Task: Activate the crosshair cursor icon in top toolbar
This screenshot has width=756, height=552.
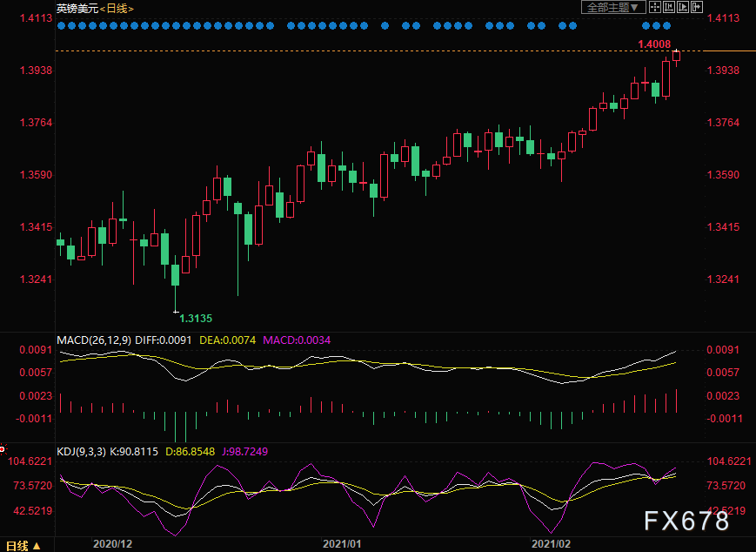Action: coord(655,7)
